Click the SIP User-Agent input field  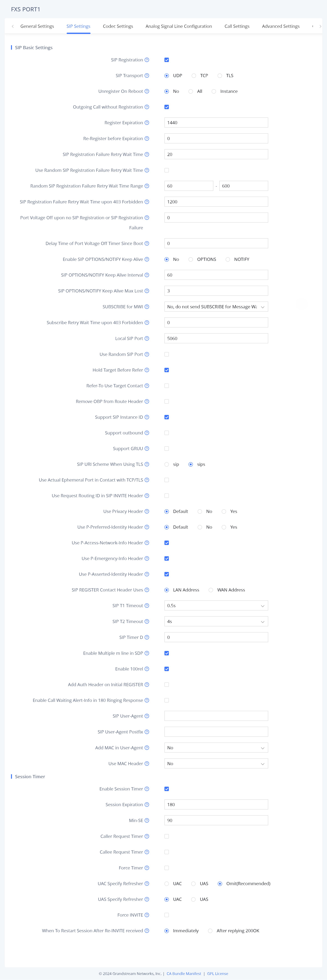click(x=216, y=716)
